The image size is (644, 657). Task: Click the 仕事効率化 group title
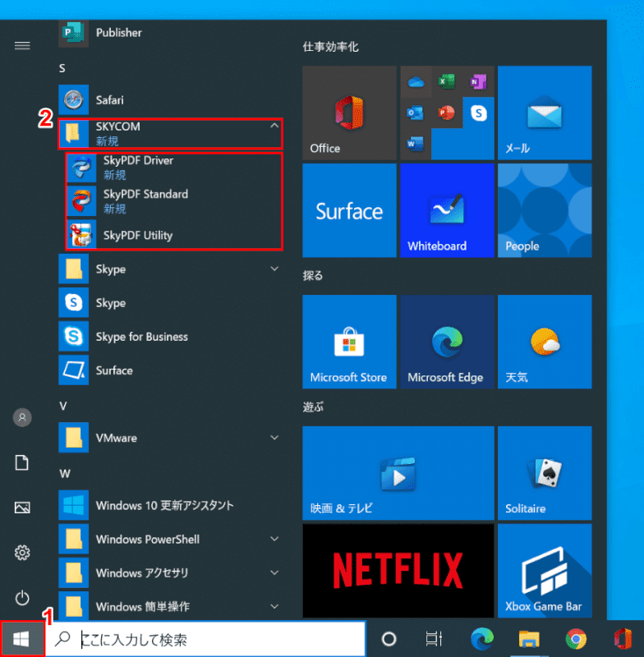(331, 47)
